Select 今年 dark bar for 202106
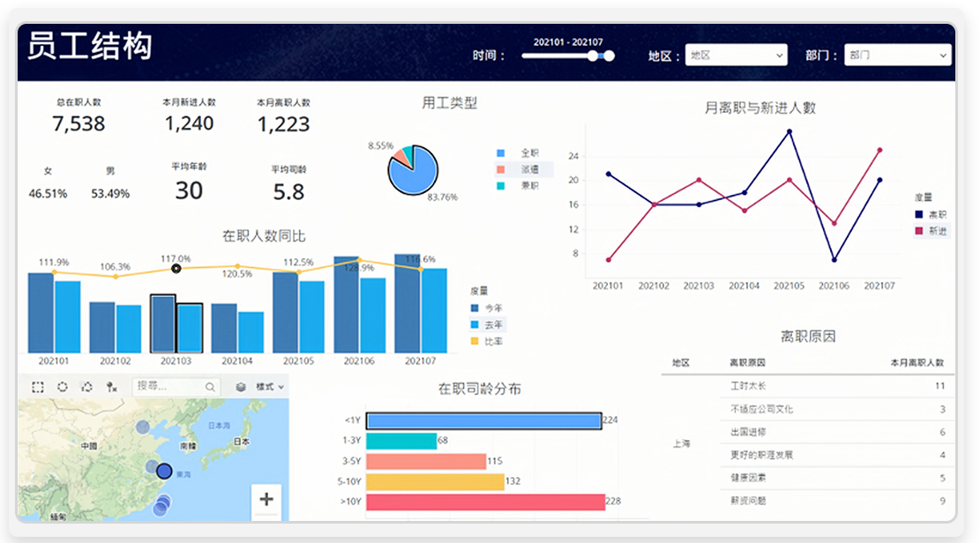980x543 pixels. [x=347, y=304]
